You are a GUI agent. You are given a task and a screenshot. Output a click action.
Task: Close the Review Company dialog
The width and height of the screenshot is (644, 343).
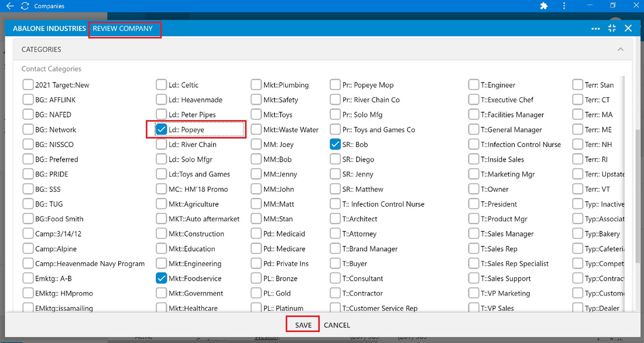click(x=628, y=28)
